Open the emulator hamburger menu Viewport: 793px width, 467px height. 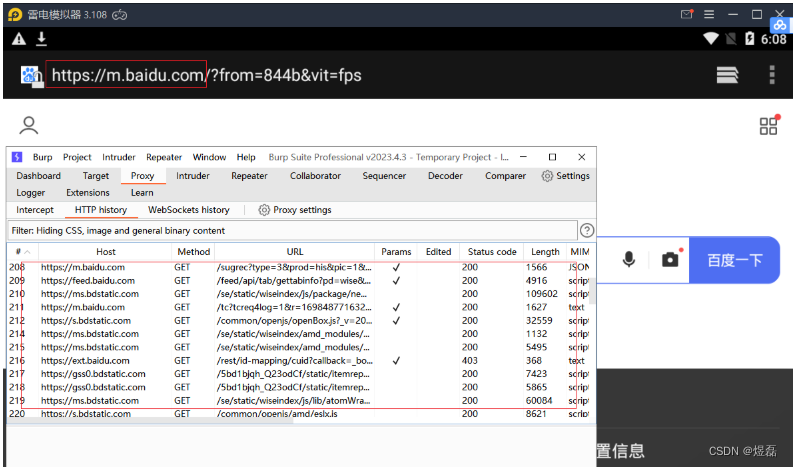[709, 14]
